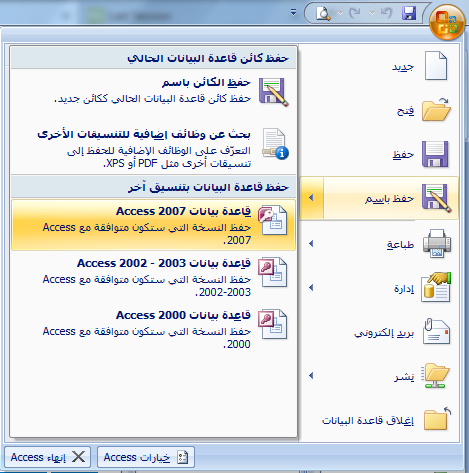Open the Customize Quick Access Toolbar dropdown
The image size is (469, 473).
293,13
